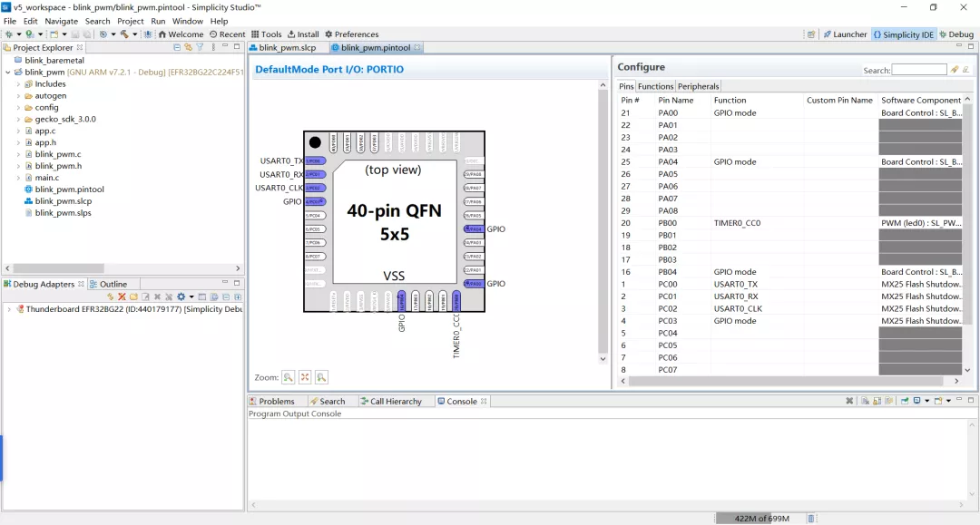Viewport: 980px width, 525px height.
Task: Click the display selected console icon
Action: (x=916, y=401)
